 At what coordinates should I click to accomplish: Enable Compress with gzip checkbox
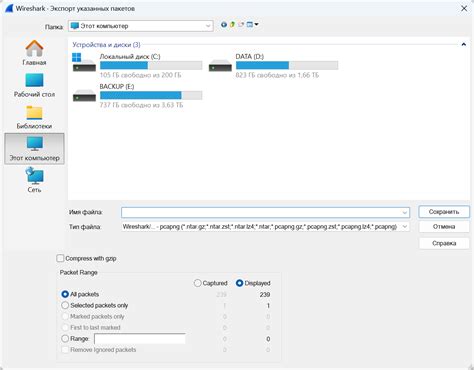(60, 258)
